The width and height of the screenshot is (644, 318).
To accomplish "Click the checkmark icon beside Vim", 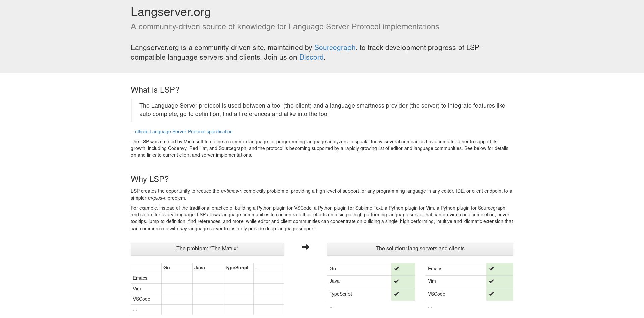I will pyautogui.click(x=492, y=281).
